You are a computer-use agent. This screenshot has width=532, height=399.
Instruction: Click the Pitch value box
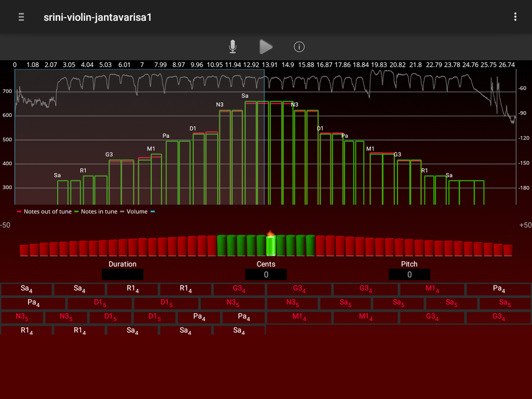[409, 275]
